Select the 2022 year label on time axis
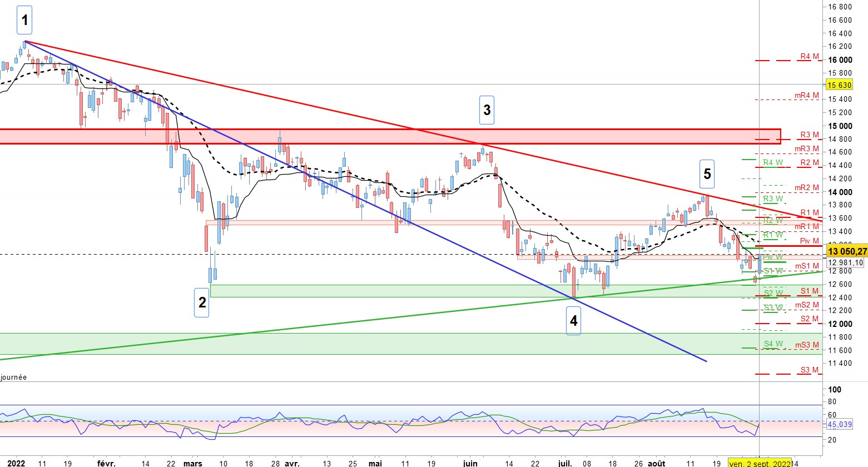868x467 pixels. point(16,463)
